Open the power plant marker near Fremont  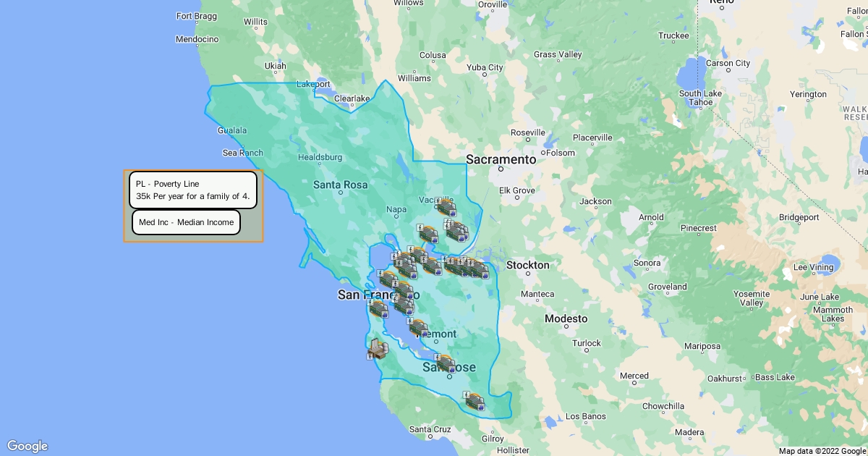418,327
